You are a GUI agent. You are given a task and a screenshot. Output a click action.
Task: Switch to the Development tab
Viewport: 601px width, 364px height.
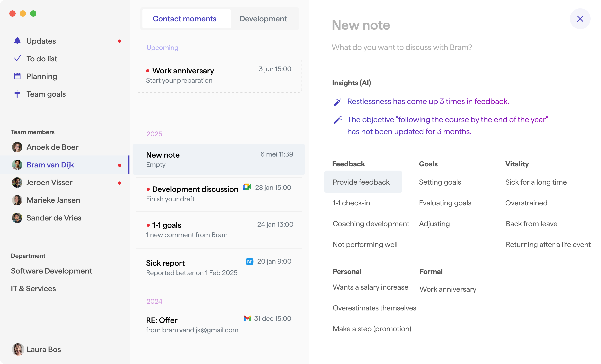(263, 19)
